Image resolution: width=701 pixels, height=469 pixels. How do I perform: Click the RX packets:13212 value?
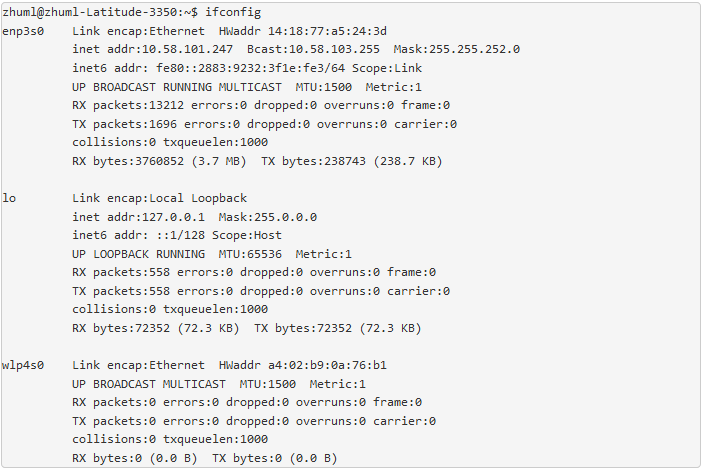tap(128, 105)
